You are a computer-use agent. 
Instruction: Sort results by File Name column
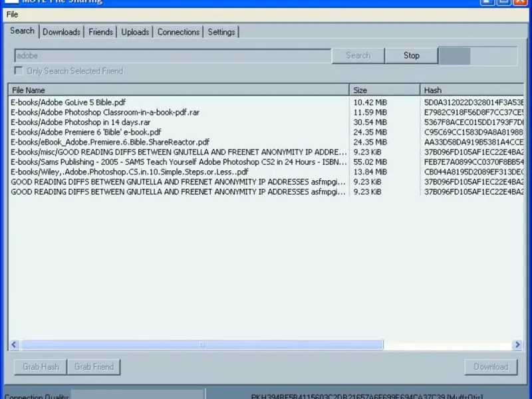pos(179,90)
